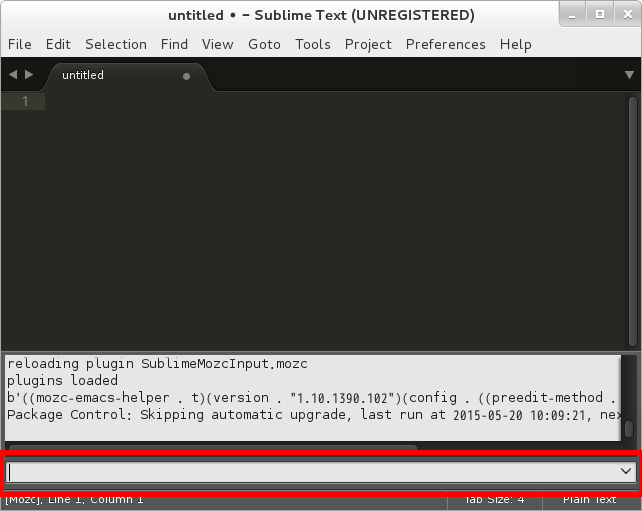This screenshot has height=511, width=642.
Task: Open the Goto menu
Action: point(264,44)
